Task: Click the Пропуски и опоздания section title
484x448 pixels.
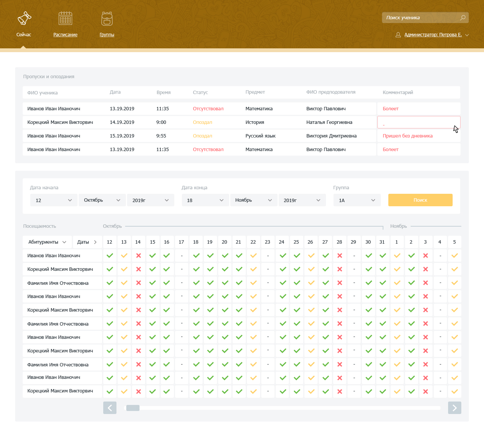Action: click(x=49, y=77)
